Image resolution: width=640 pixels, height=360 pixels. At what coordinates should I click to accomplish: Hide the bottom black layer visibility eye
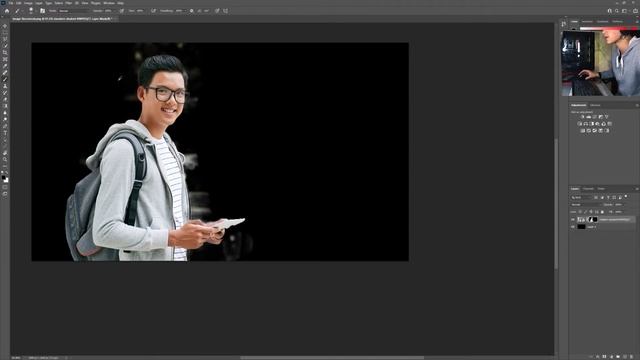click(573, 227)
